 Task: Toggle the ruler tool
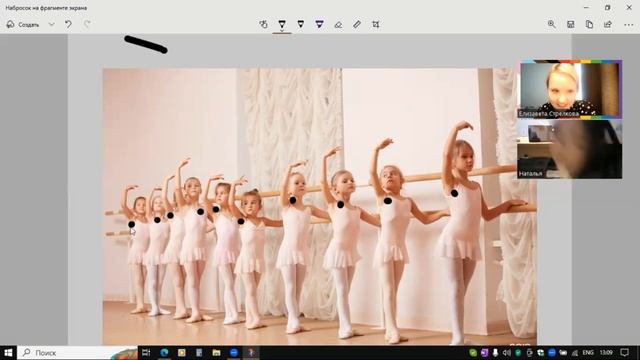click(357, 24)
